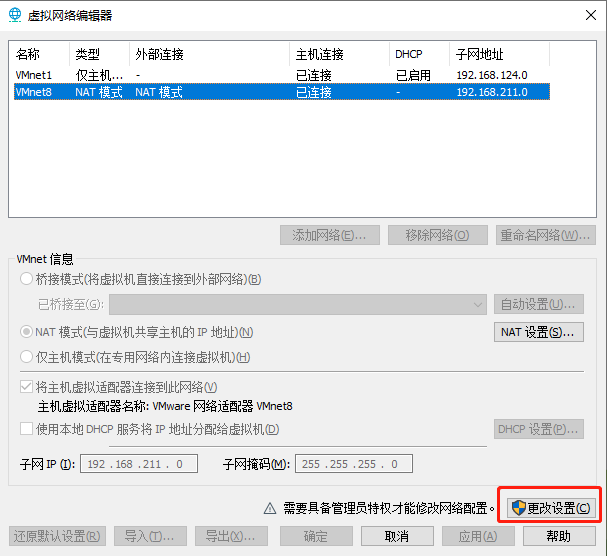Click 自动设置(U) button
Image resolution: width=607 pixels, height=556 pixels.
click(x=538, y=304)
